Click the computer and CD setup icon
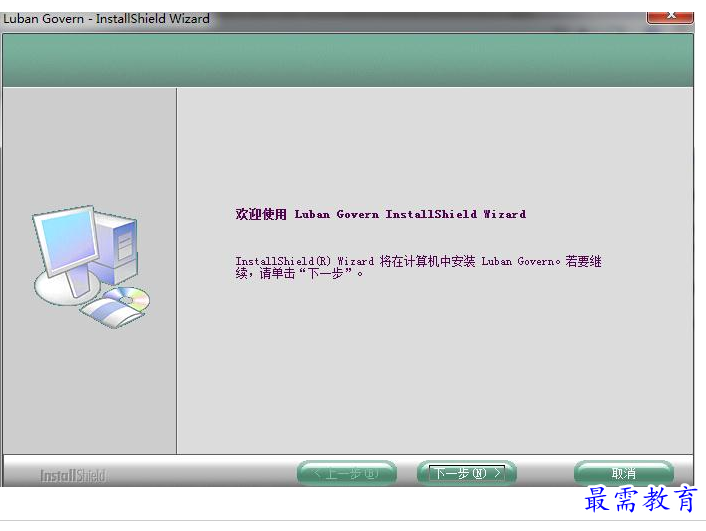Screen dimensions: 706x531 point(91,267)
